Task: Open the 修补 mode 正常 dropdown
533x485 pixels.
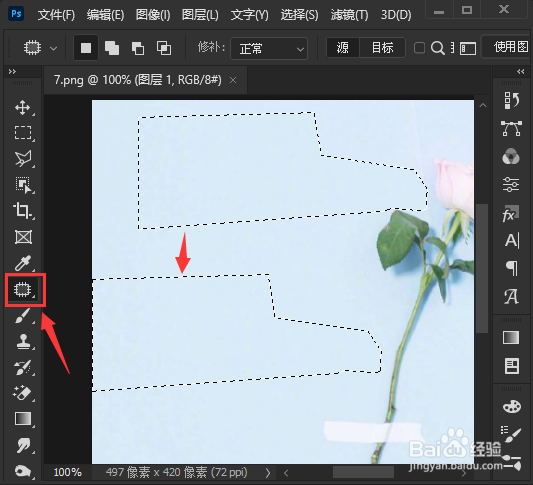Action: 269,49
